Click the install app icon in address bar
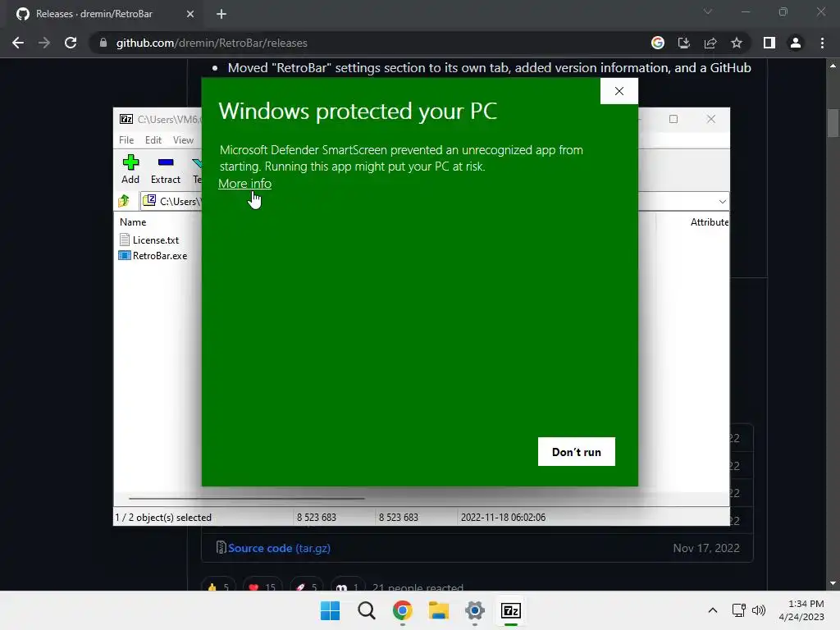 (684, 43)
